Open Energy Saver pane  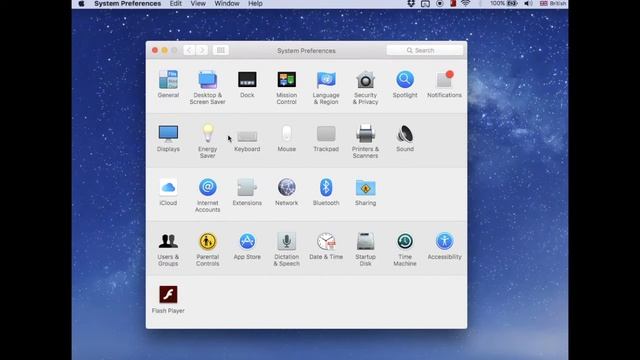[207, 141]
